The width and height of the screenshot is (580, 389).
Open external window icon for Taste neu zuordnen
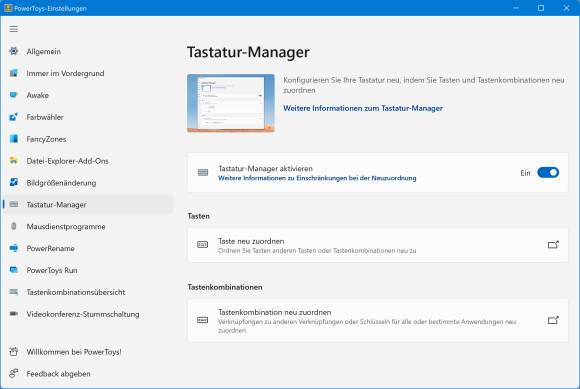[553, 245]
